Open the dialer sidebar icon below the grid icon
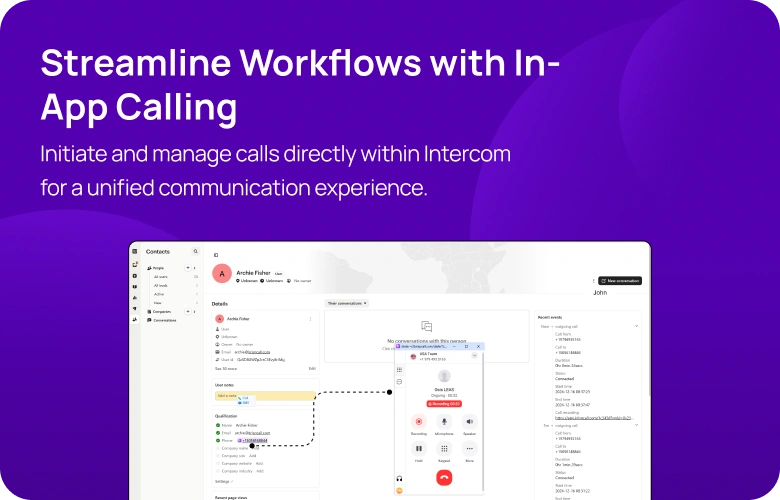The height and width of the screenshot is (500, 780). coord(399,382)
